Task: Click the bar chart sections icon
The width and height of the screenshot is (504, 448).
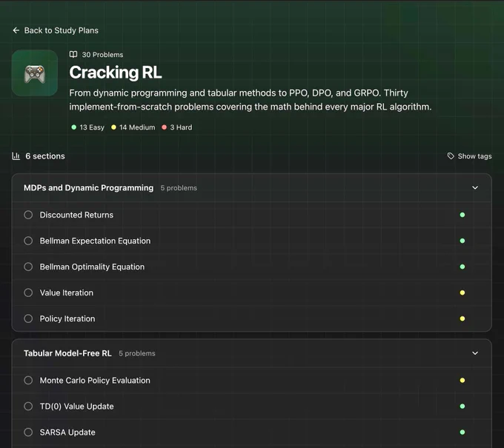Action: click(x=16, y=156)
